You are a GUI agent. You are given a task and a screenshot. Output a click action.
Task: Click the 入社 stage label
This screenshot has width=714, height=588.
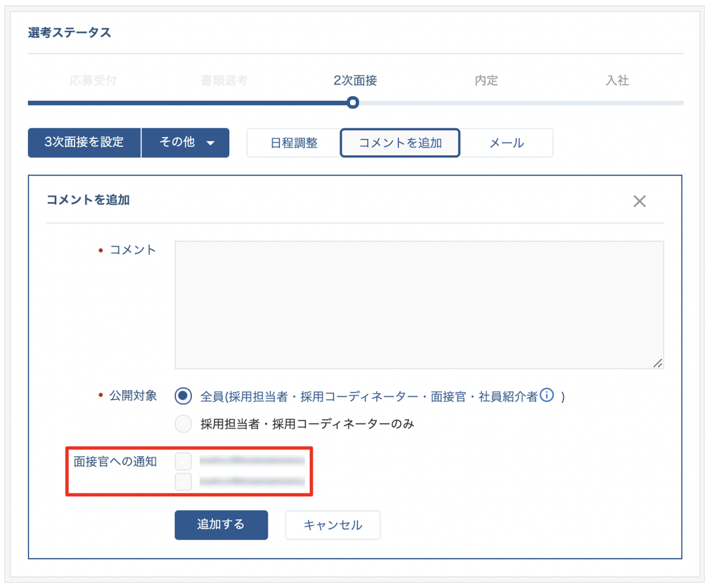[617, 80]
